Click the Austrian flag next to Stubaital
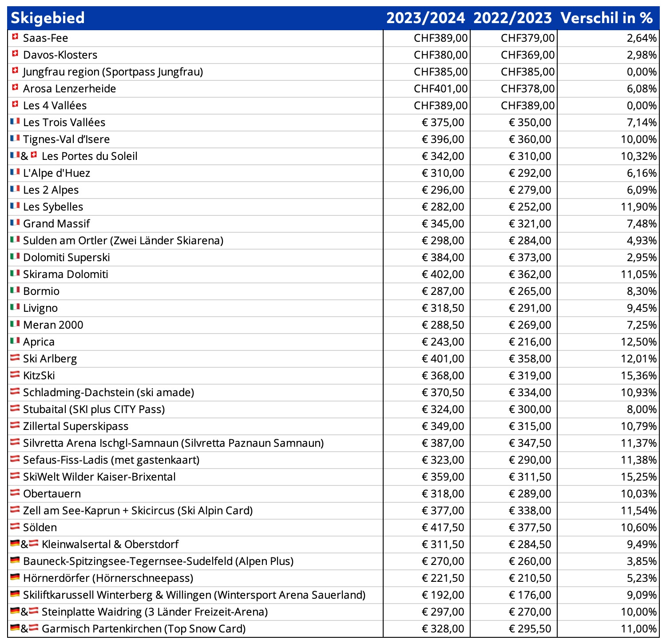This screenshot has width=666, height=644. point(15,408)
